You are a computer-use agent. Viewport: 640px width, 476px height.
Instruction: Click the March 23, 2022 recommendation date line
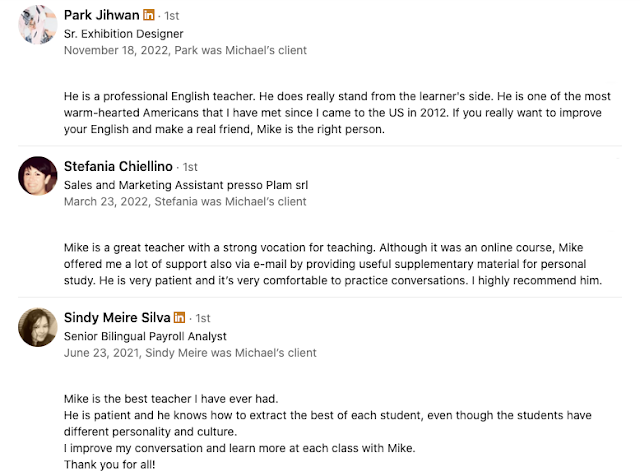185,201
